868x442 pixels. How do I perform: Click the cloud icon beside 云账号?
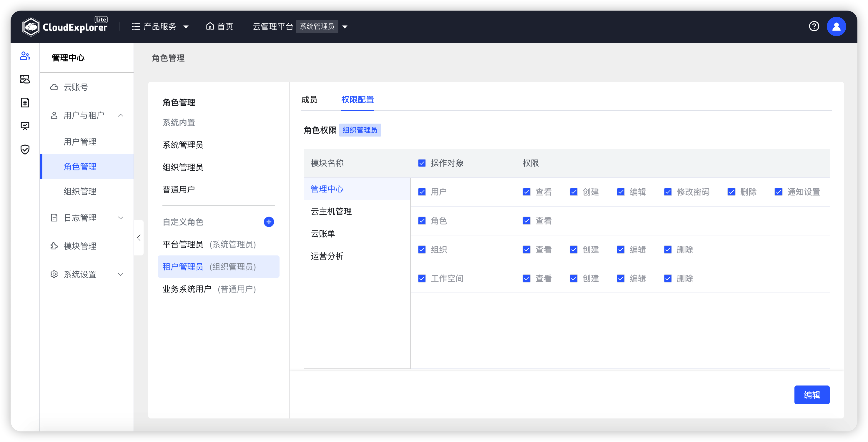coord(54,87)
